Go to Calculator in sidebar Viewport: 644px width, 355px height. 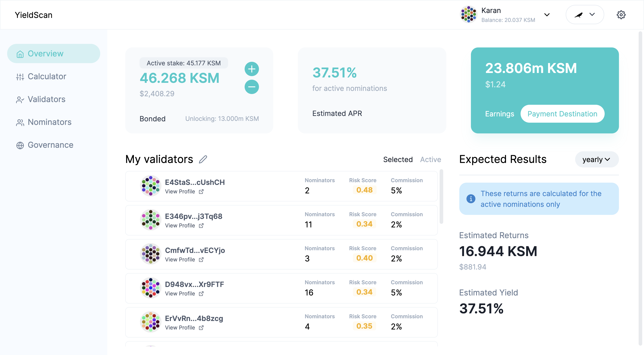click(47, 77)
